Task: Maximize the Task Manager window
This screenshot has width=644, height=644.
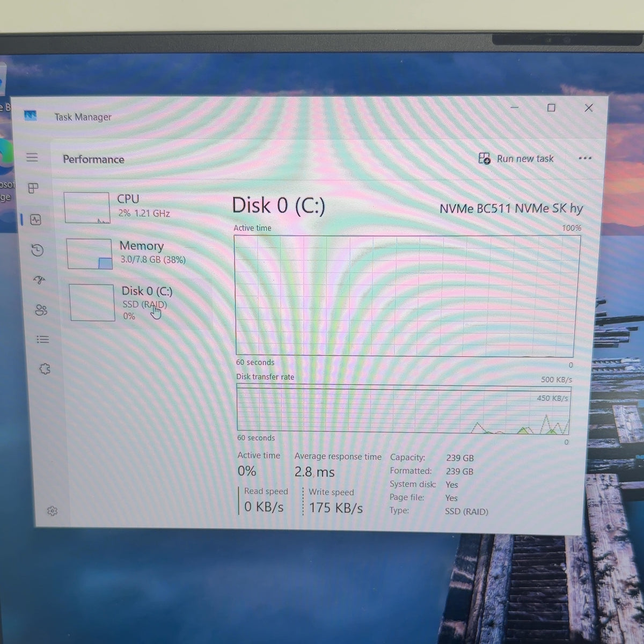Action: [551, 108]
